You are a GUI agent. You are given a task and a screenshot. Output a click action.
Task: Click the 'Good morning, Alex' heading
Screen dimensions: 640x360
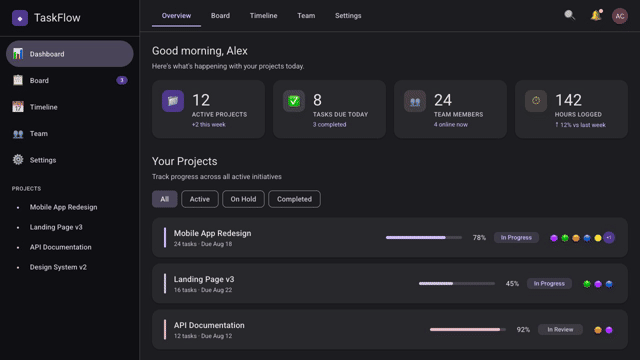[200, 51]
